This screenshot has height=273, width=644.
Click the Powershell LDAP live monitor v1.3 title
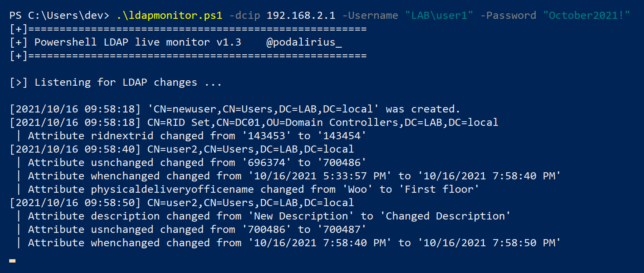(138, 42)
